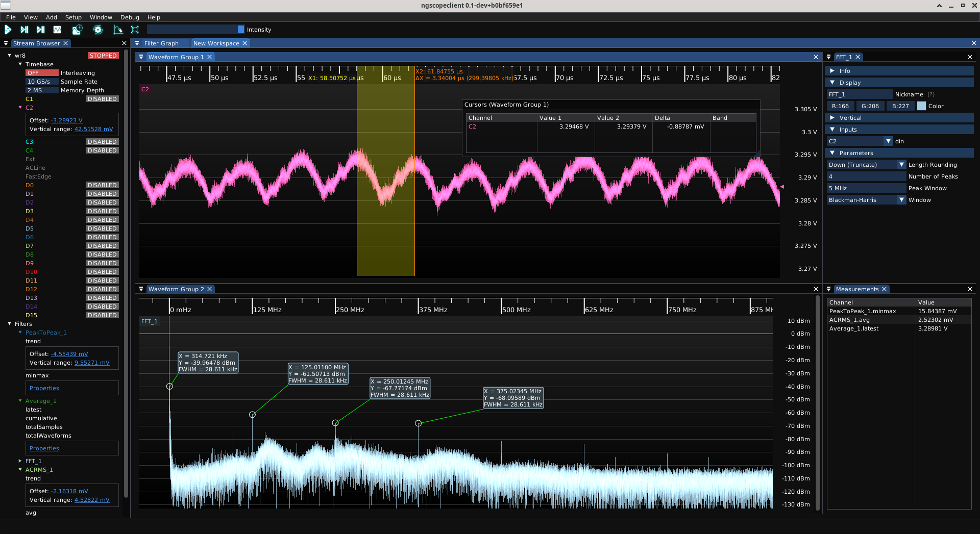Close the Measurements tab
This screenshot has height=534, width=980.
(x=885, y=289)
